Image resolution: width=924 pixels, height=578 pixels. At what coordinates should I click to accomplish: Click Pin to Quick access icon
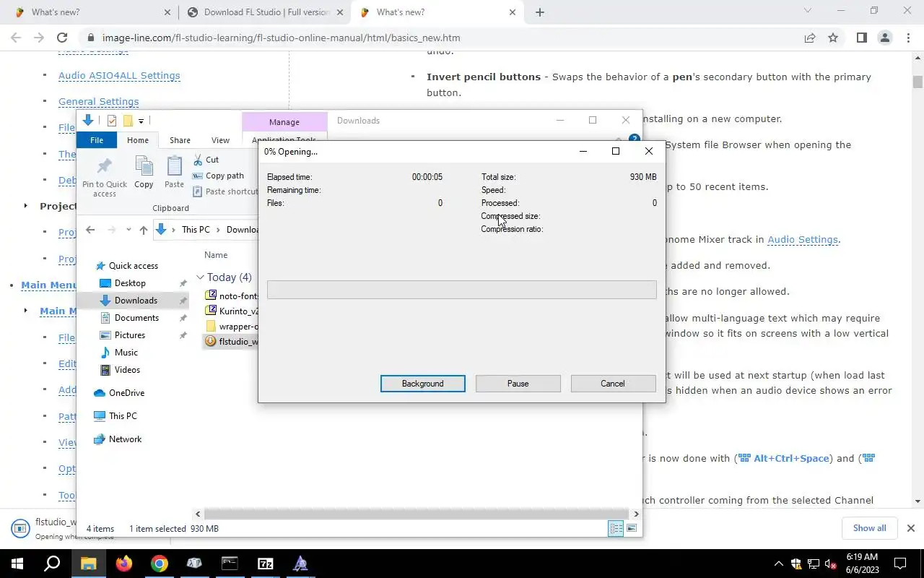104,177
